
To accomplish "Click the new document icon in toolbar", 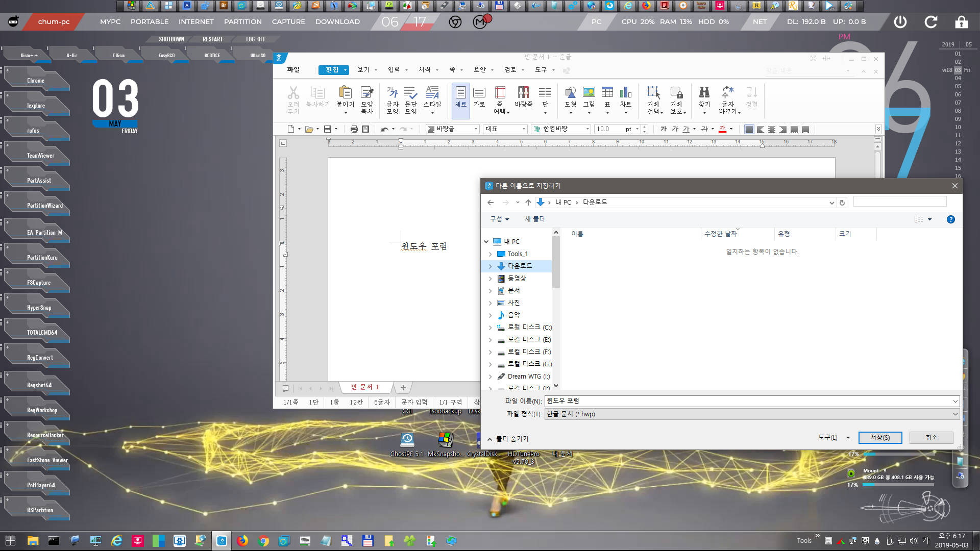I will [291, 129].
